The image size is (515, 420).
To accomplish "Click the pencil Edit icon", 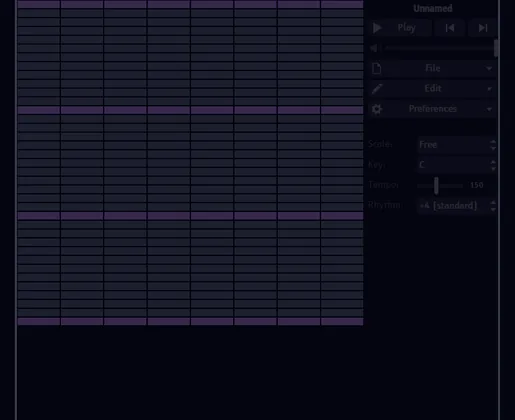I will [377, 89].
